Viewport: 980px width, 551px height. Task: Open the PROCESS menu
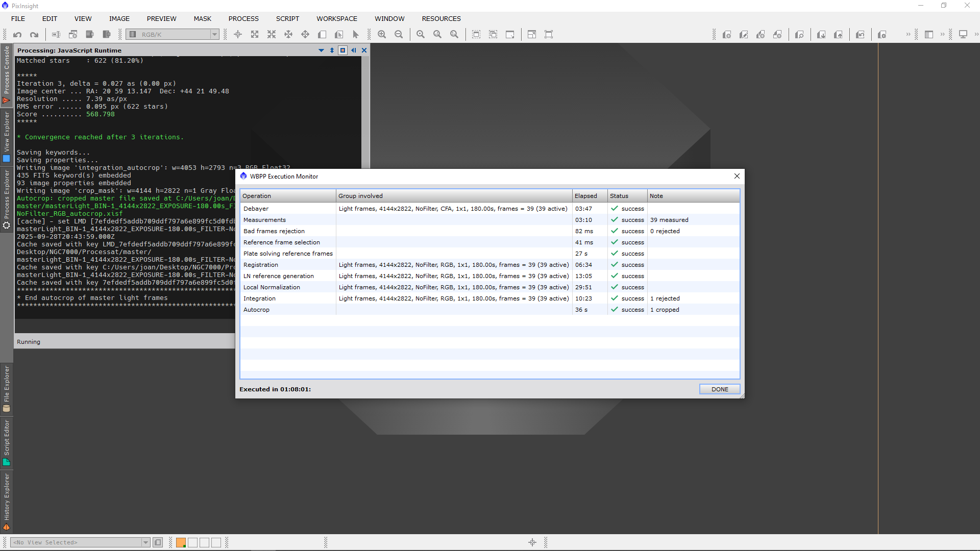coord(243,19)
